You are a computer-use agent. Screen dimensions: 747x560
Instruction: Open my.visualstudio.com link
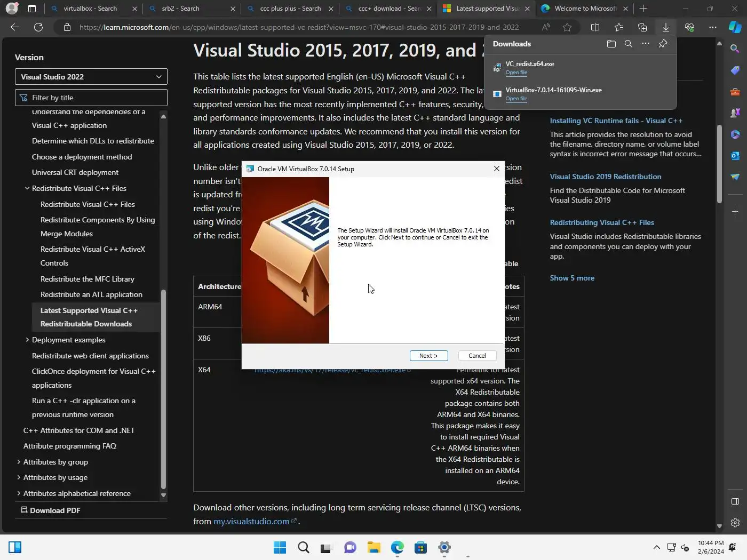255,521
